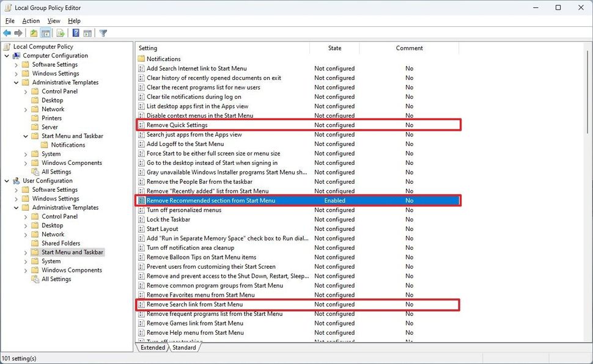Screen dimensions: 593x364
Task: Switch to the Extended tab
Action: [x=152, y=347]
